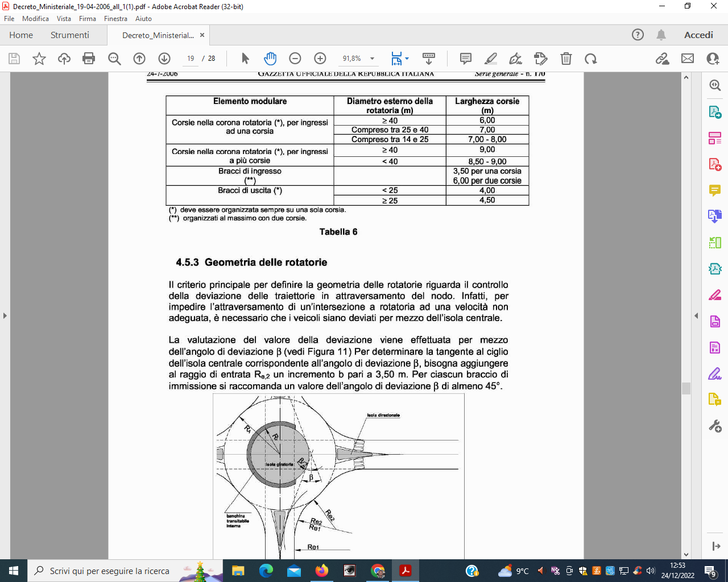Open Fill and Sign tool in right pane
728x582 pixels.
coord(715,373)
